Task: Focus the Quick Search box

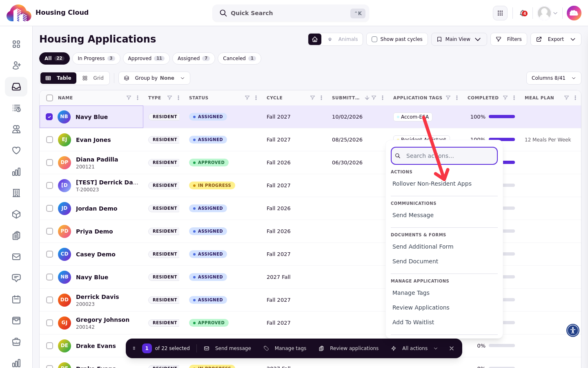Action: click(291, 13)
